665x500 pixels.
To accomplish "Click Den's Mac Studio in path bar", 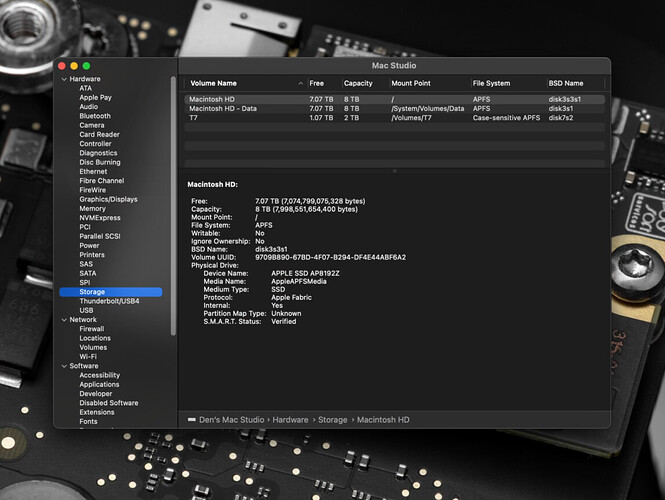I will pos(232,420).
